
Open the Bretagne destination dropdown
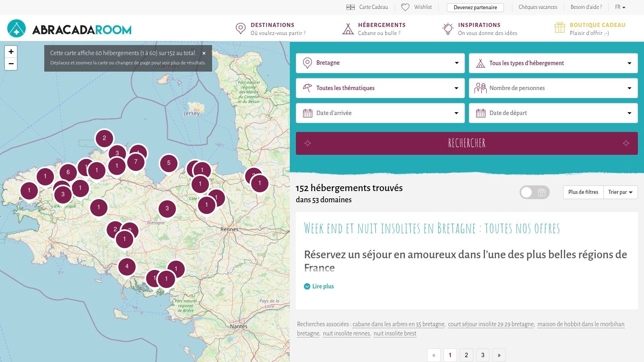click(x=380, y=63)
